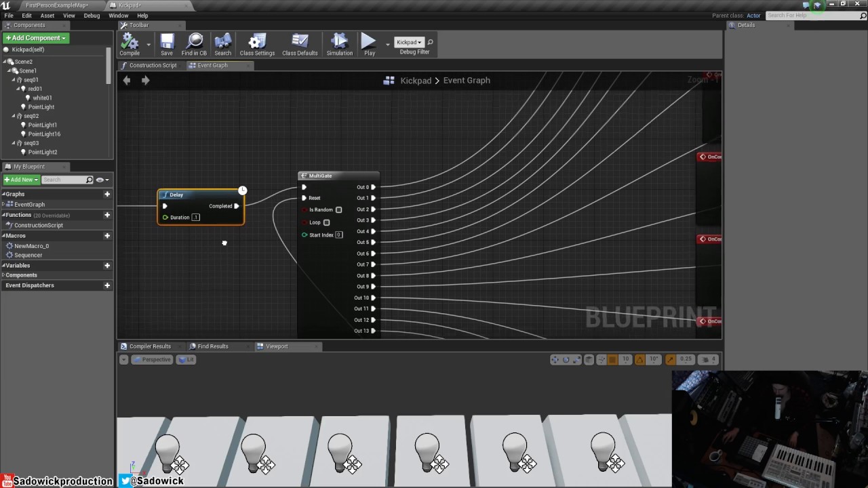Click the viewport surface snapping icon

tap(601, 359)
